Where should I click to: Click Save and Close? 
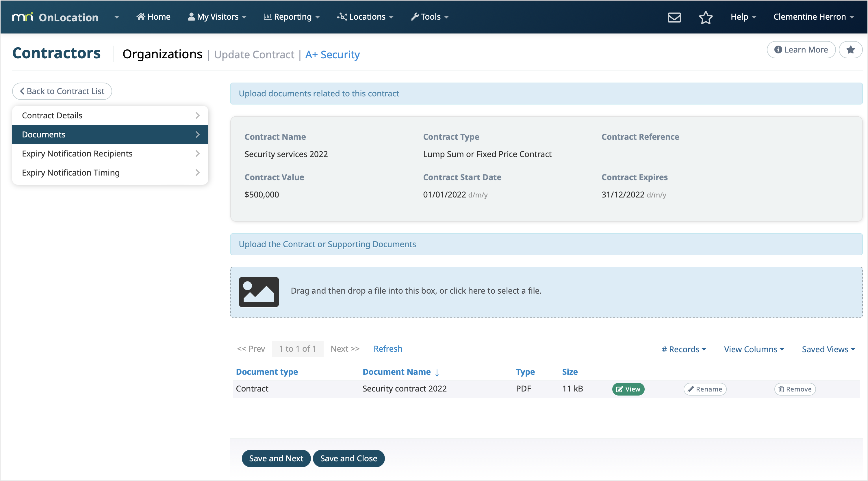[x=349, y=458]
